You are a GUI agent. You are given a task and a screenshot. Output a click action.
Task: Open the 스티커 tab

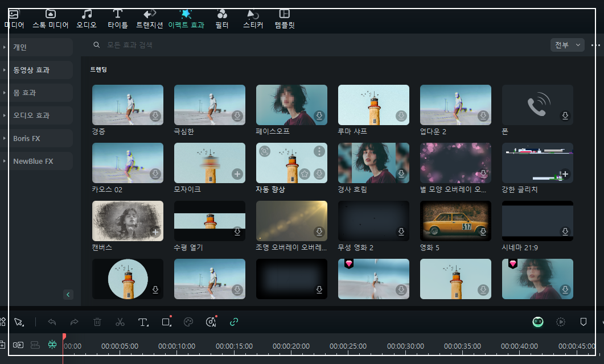[253, 19]
